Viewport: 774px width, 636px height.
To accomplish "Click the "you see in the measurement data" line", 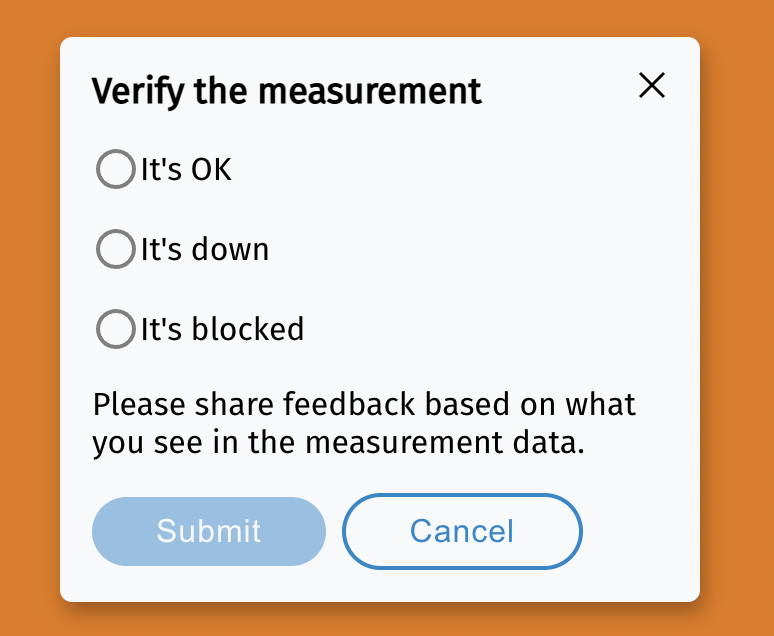I will [338, 442].
